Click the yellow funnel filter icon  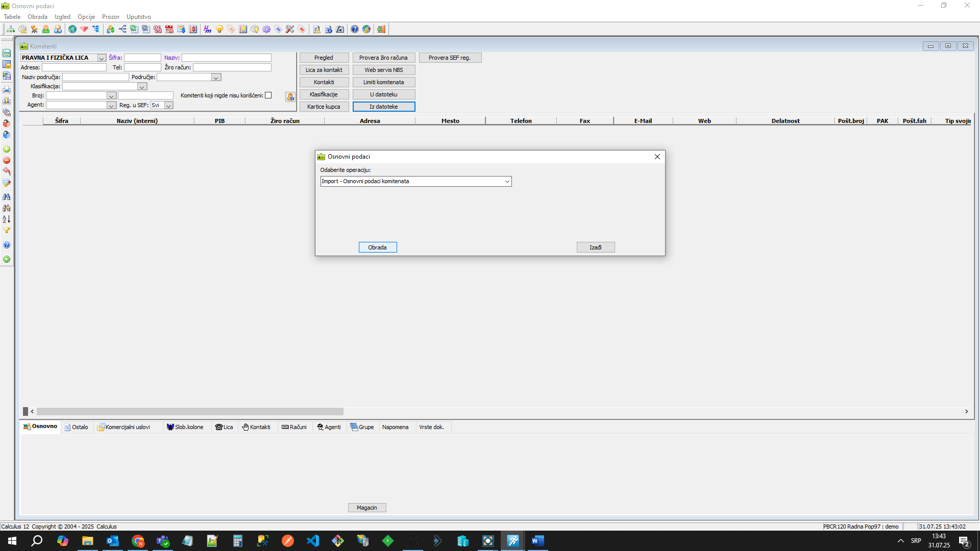tap(7, 231)
